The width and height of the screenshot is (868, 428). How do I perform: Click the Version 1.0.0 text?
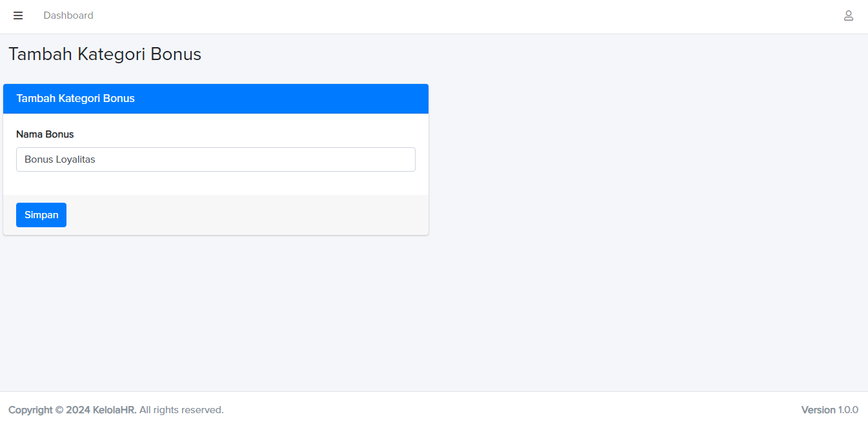point(829,409)
